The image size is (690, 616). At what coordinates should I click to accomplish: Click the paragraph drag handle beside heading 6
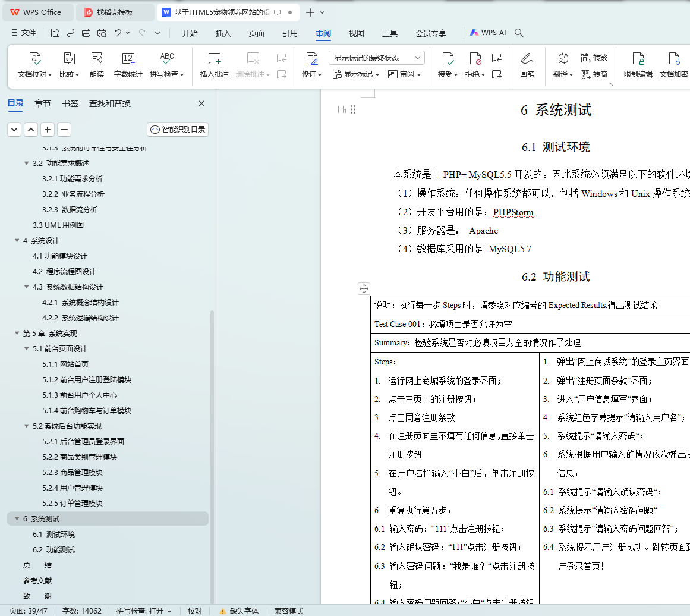tap(353, 109)
